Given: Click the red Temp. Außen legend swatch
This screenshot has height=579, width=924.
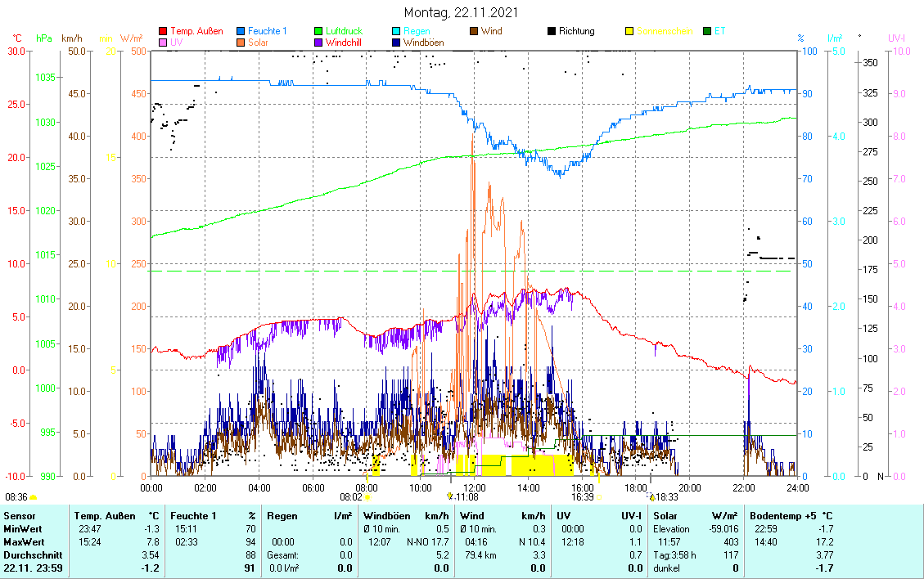Looking at the screenshot, I should click(163, 32).
